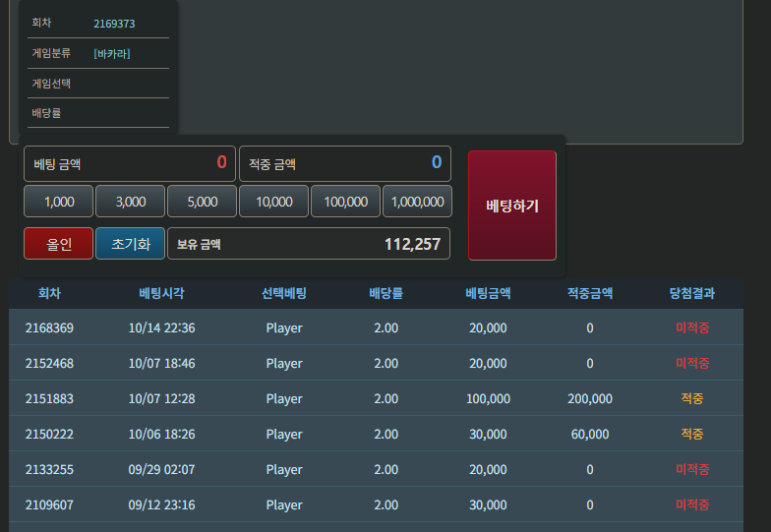Screen dimensions: 771x532
Task: Click bet time 09/12 23:16
Action: (161, 505)
